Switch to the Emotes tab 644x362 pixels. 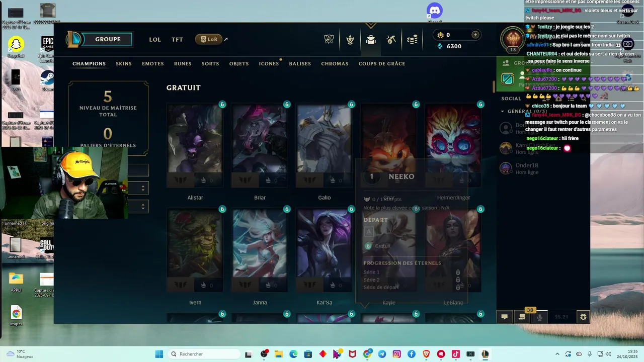153,64
